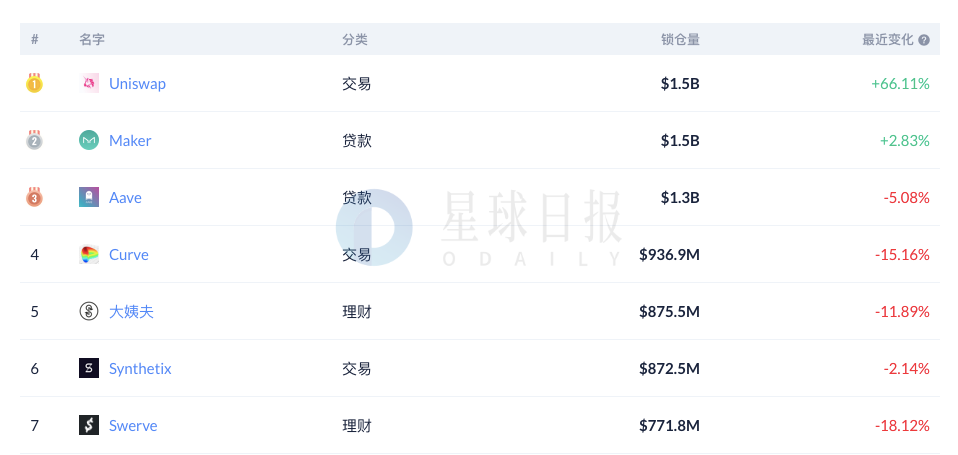Screen dimensions: 958x455
Task: Click the 分类 column header
Action: (355, 40)
